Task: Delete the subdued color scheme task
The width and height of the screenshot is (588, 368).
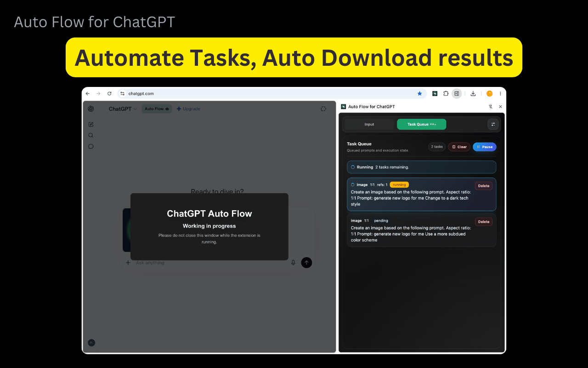Action: coord(484,222)
